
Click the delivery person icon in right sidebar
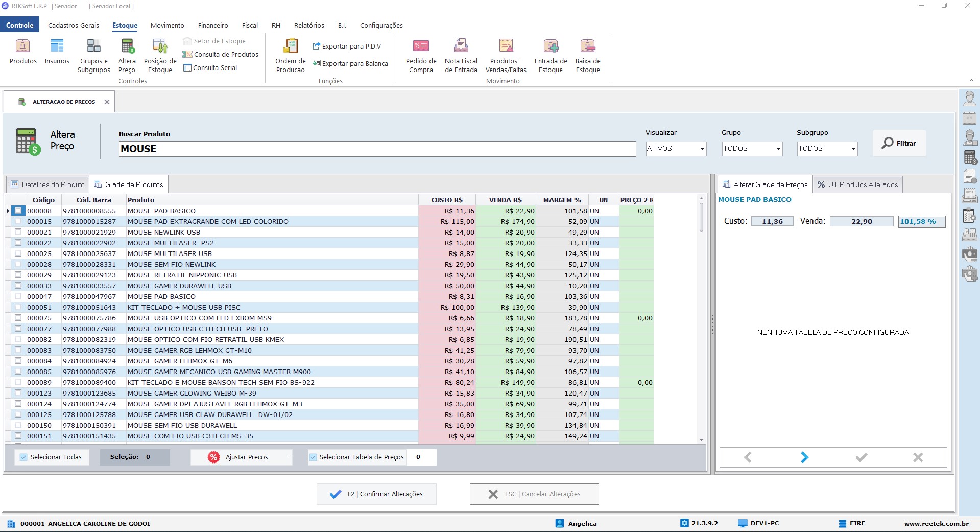pos(969,137)
